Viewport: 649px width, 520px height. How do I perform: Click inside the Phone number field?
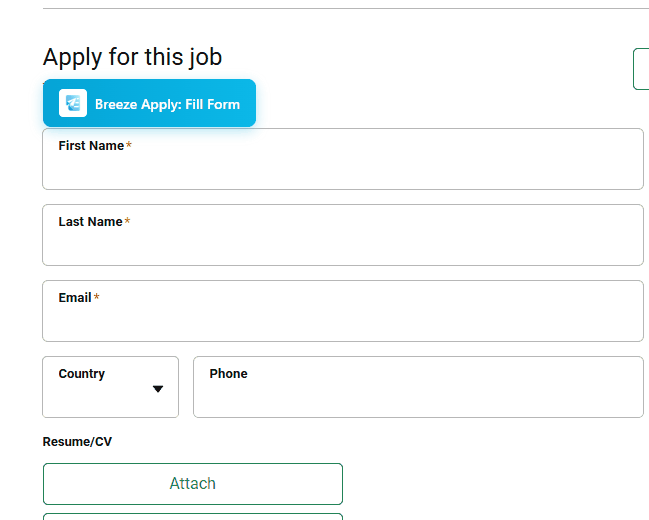pyautogui.click(x=418, y=396)
